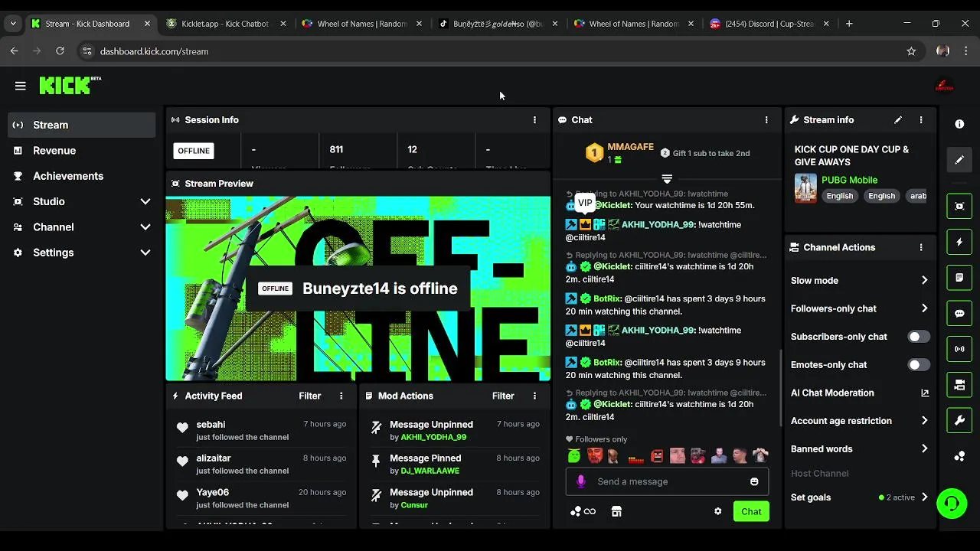This screenshot has width=980, height=551.
Task: Toggle stream info wrench widget in sidebar
Action: pyautogui.click(x=959, y=420)
